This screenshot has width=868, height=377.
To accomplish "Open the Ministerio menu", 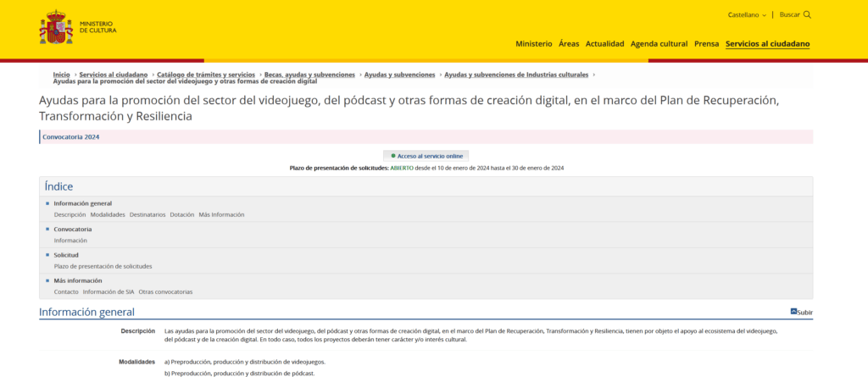I will (533, 44).
